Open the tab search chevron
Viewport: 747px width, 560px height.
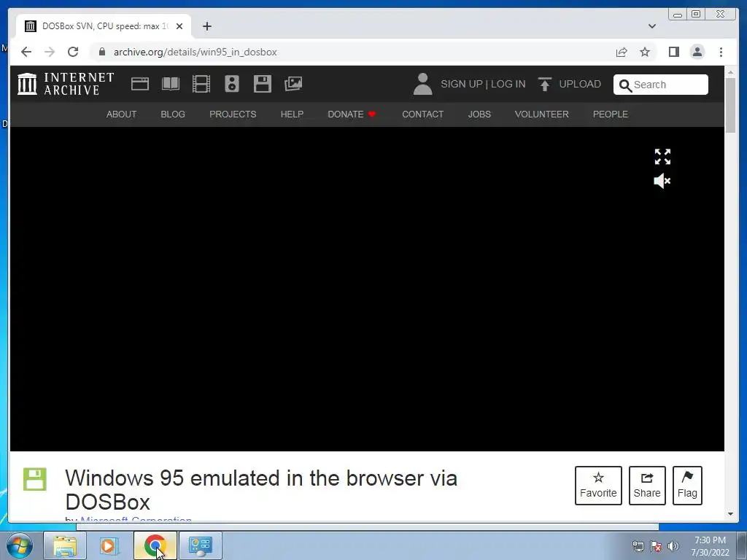[x=652, y=26]
